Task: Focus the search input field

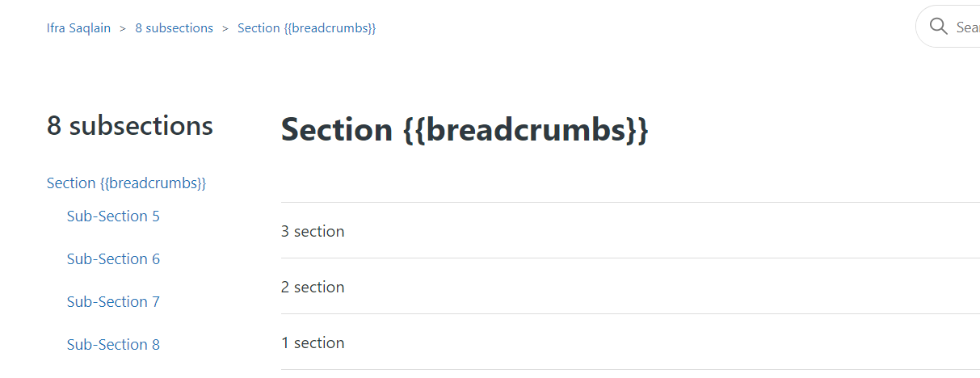Action: click(x=966, y=27)
